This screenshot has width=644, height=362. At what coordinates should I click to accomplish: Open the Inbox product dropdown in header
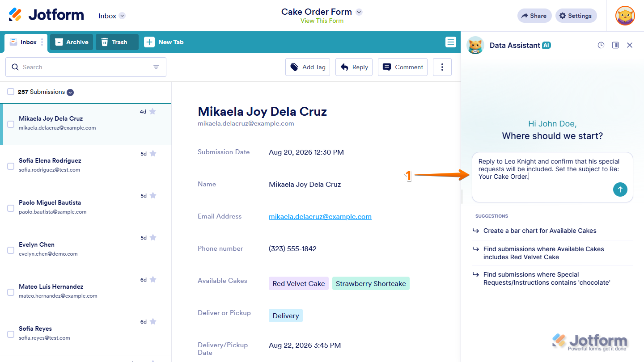pyautogui.click(x=112, y=16)
